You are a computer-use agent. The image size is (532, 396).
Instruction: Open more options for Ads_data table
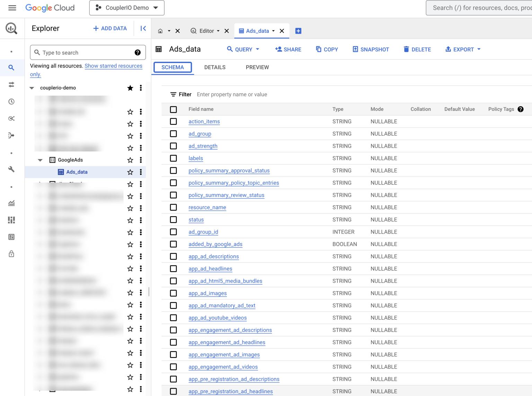141,172
